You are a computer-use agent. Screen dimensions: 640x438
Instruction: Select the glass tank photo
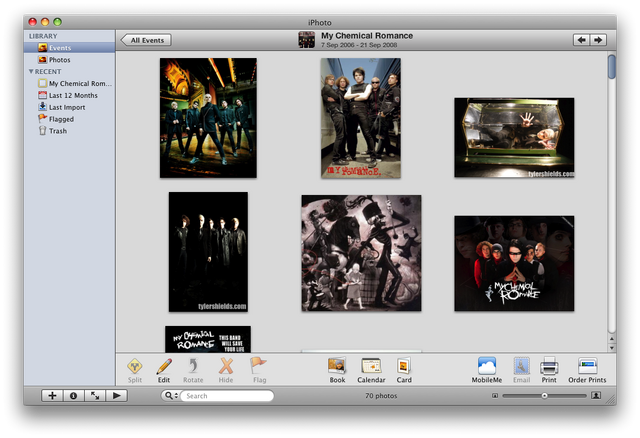(514, 138)
